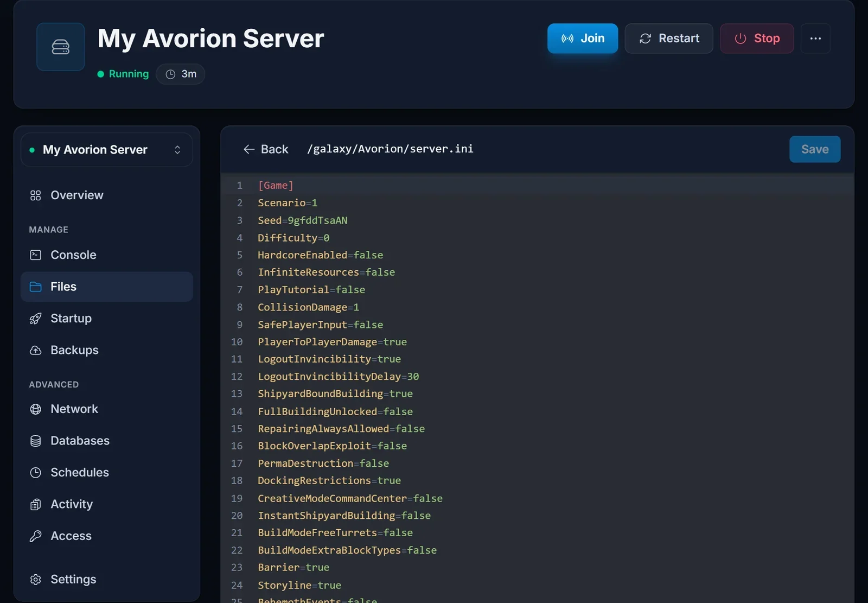The height and width of the screenshot is (603, 868).
Task: Click the PlayerToPlayerDamage=true line
Action: click(x=332, y=342)
